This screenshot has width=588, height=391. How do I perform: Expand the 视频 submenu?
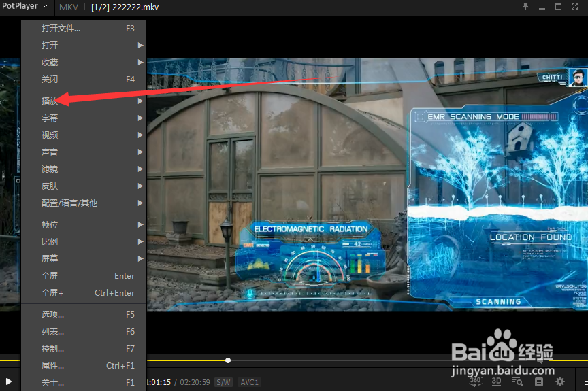(x=84, y=135)
